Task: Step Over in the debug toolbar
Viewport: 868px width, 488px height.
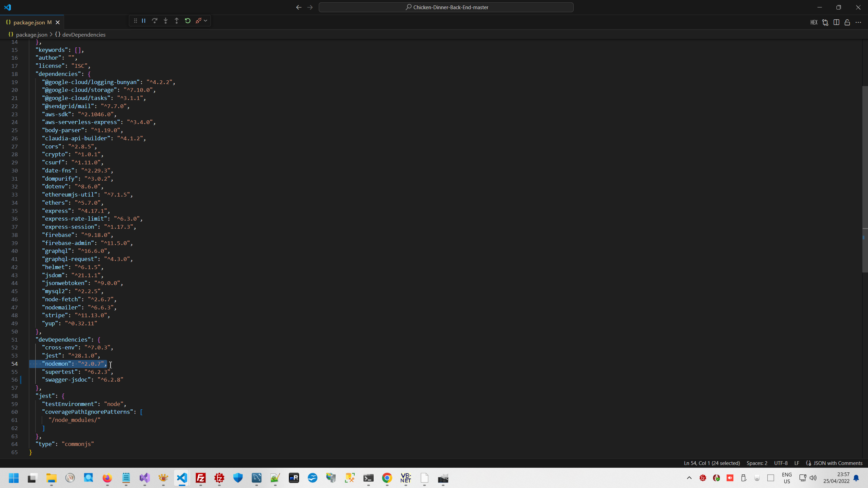Action: click(x=155, y=21)
